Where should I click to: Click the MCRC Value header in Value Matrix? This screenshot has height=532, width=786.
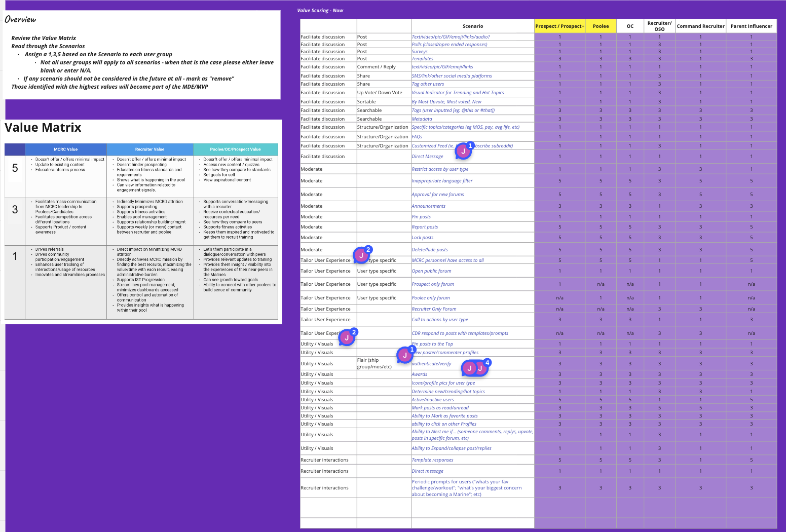(66, 149)
